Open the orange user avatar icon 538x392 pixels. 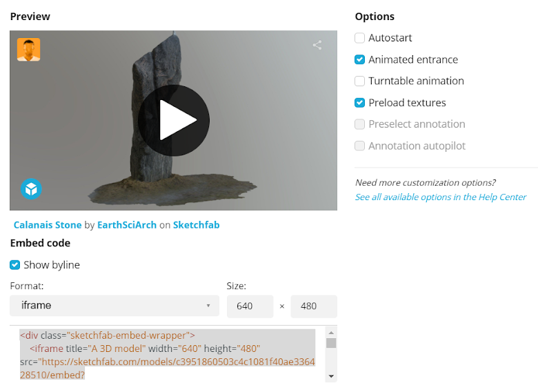pyautogui.click(x=28, y=50)
